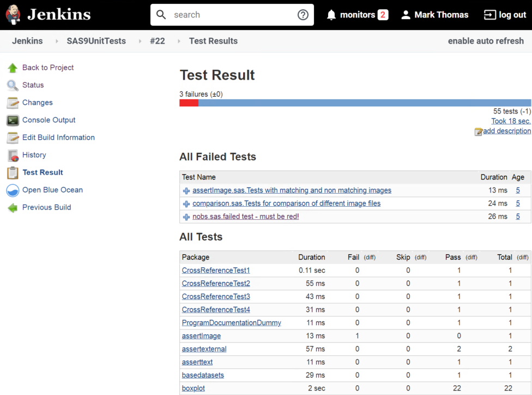The height and width of the screenshot is (395, 532).
Task: Log out of Jenkins
Action: click(x=505, y=15)
